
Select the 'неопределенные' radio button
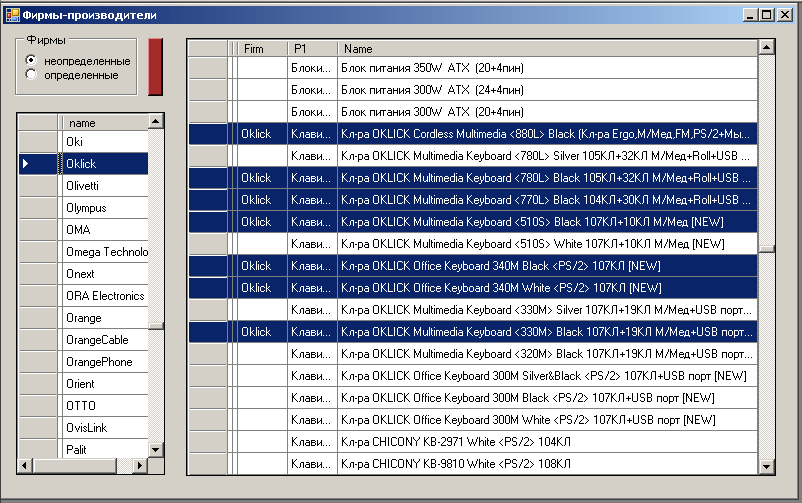point(31,60)
